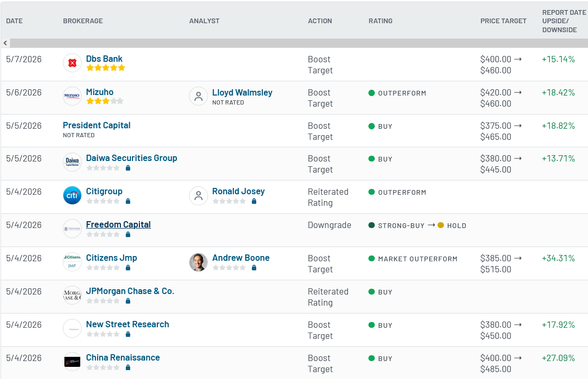The image size is (588, 379).
Task: Open analyst Andrew Boone's page
Action: [241, 258]
